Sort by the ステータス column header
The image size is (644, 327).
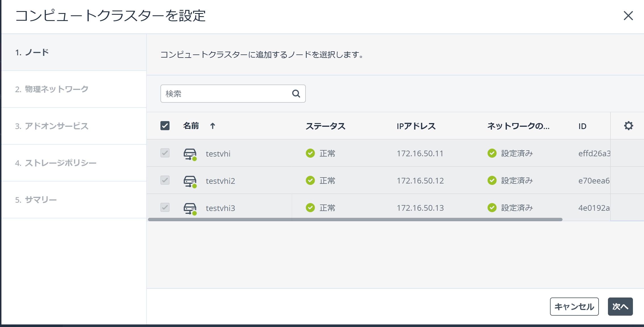(325, 126)
